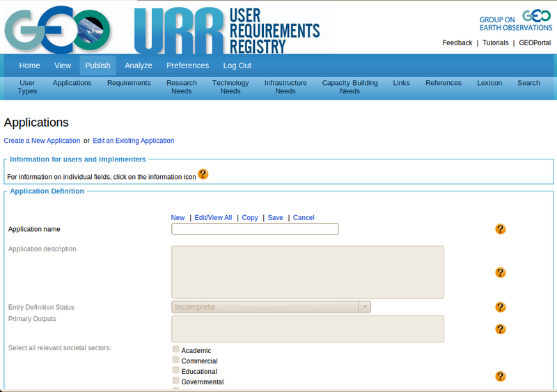Open help icon for Application description
The height and width of the screenshot is (392, 557).
(500, 272)
